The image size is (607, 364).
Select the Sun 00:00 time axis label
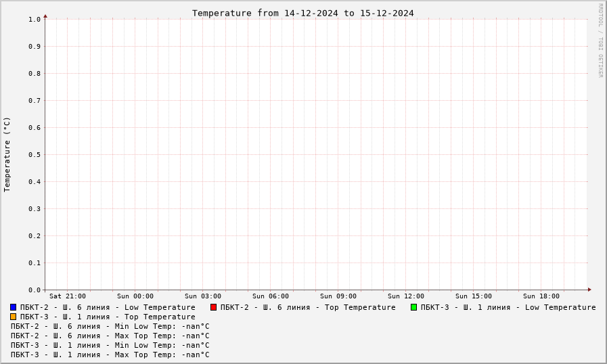point(135,296)
